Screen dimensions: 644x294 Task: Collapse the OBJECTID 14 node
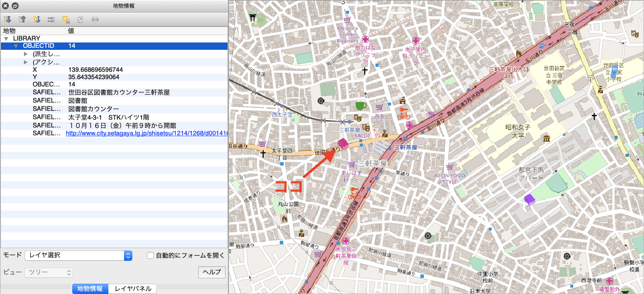(x=16, y=46)
